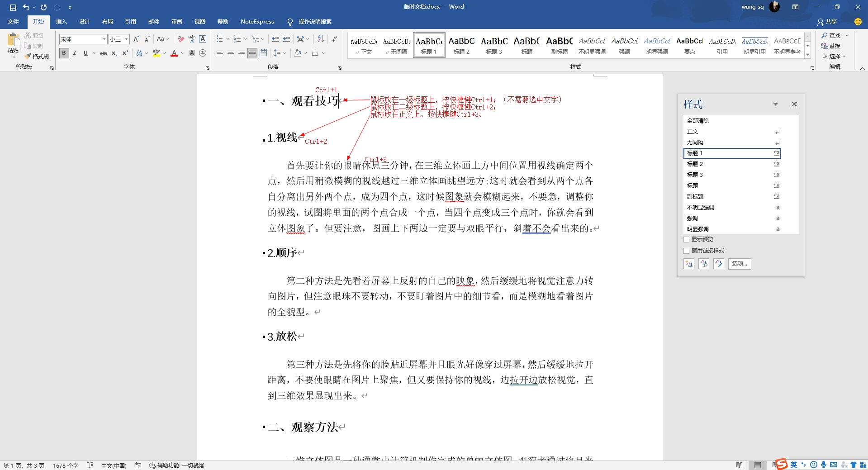Undo the last action
868x470 pixels.
(x=26, y=7)
